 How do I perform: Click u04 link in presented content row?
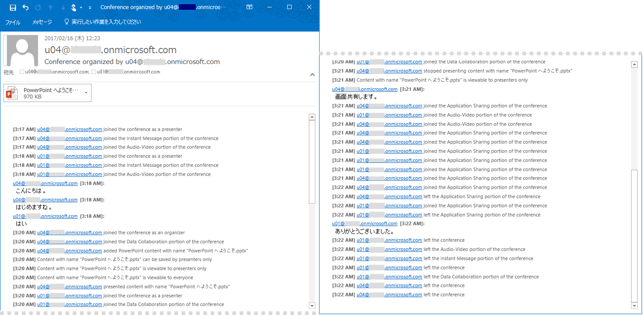click(x=70, y=287)
